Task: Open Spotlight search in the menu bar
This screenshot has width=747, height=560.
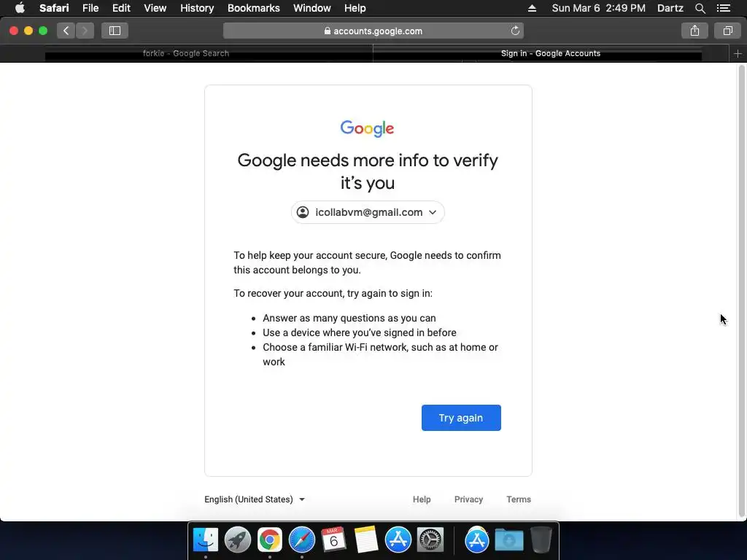Action: (700, 8)
